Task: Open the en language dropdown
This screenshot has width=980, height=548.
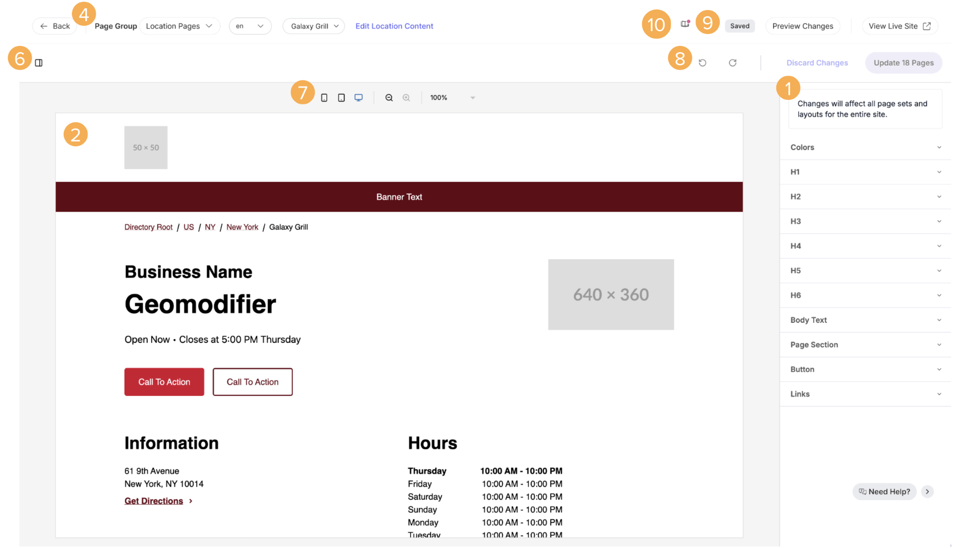Action: click(250, 26)
